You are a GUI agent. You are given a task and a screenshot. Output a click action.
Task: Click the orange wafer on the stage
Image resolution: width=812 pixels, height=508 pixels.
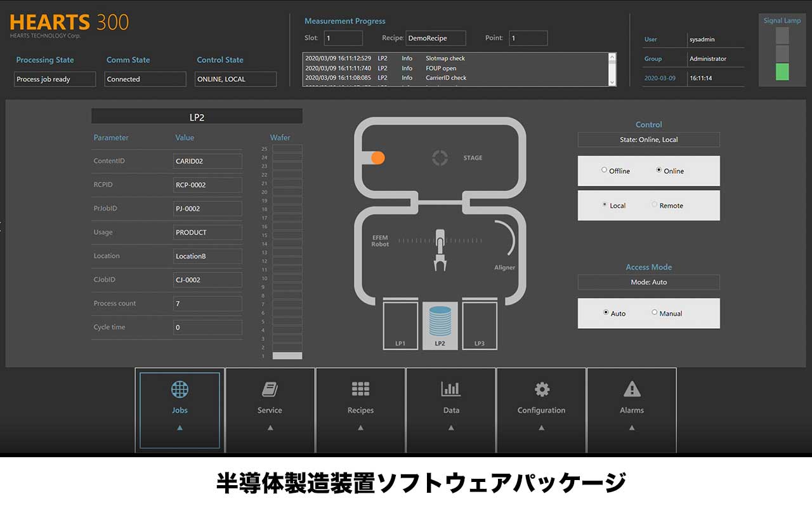377,158
